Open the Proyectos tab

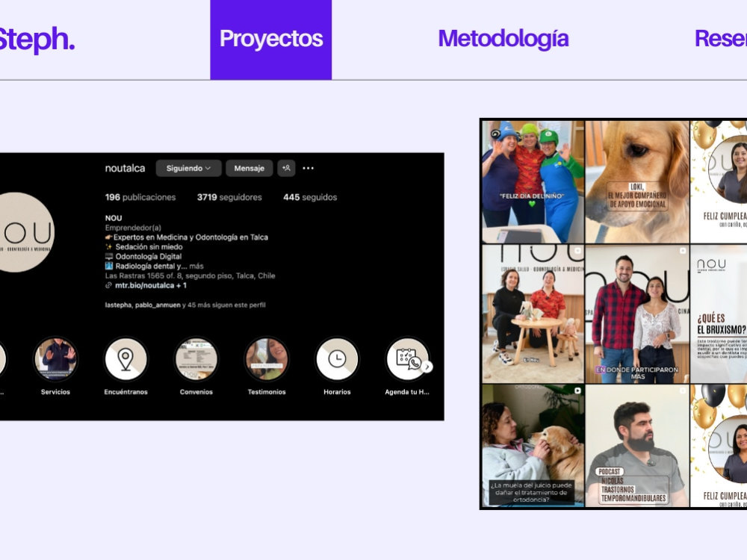270,40
